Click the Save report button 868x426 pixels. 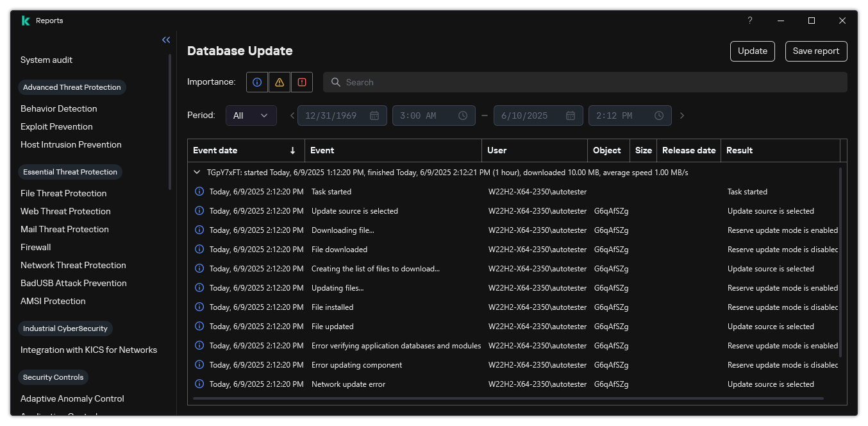tap(815, 51)
